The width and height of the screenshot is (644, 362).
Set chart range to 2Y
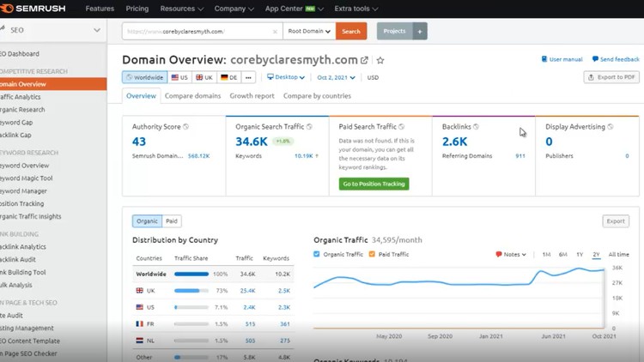click(597, 255)
